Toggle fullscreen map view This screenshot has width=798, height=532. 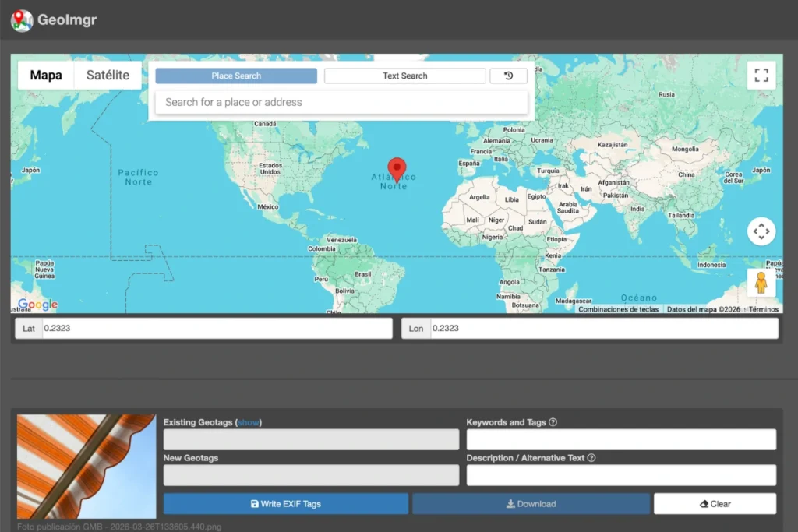point(761,76)
